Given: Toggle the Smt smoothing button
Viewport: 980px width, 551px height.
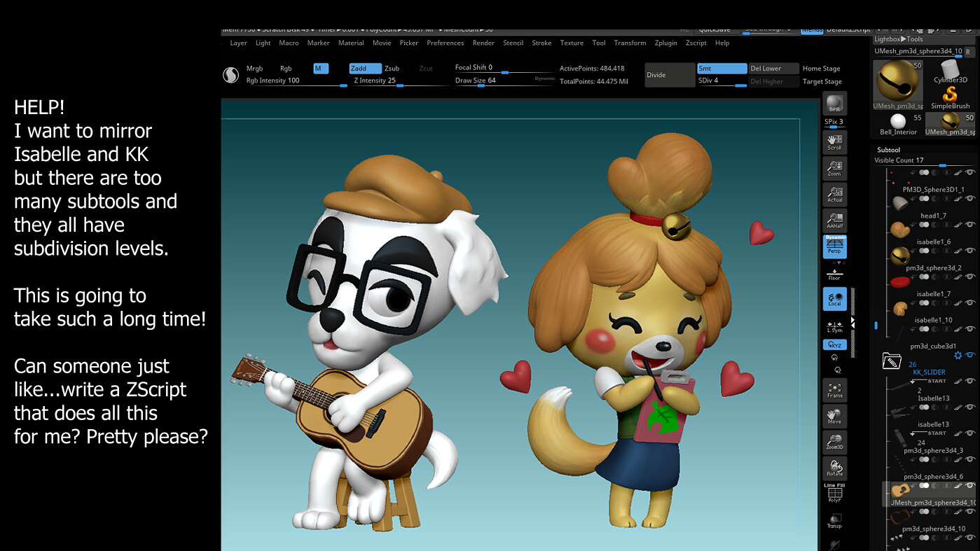Looking at the screenshot, I should point(722,69).
